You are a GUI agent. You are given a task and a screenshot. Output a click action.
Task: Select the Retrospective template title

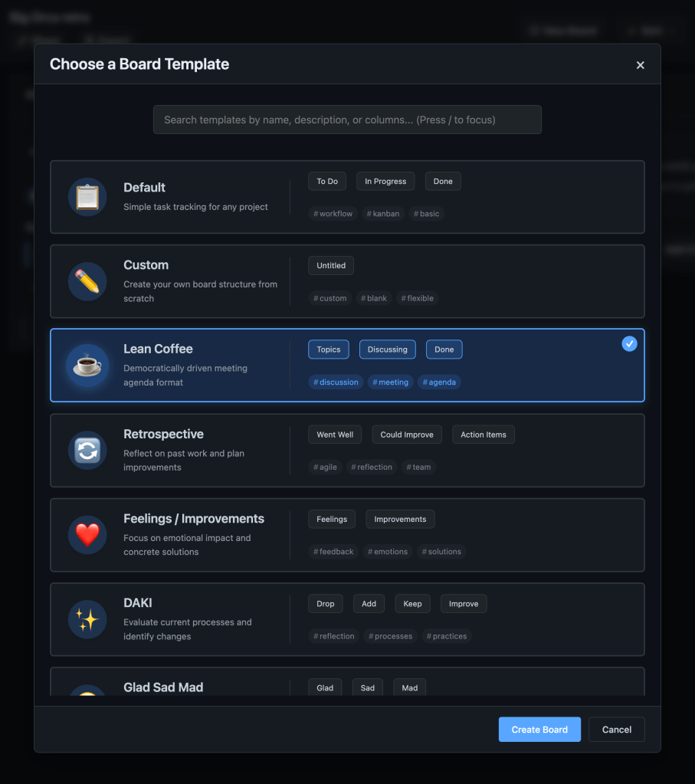pos(163,434)
